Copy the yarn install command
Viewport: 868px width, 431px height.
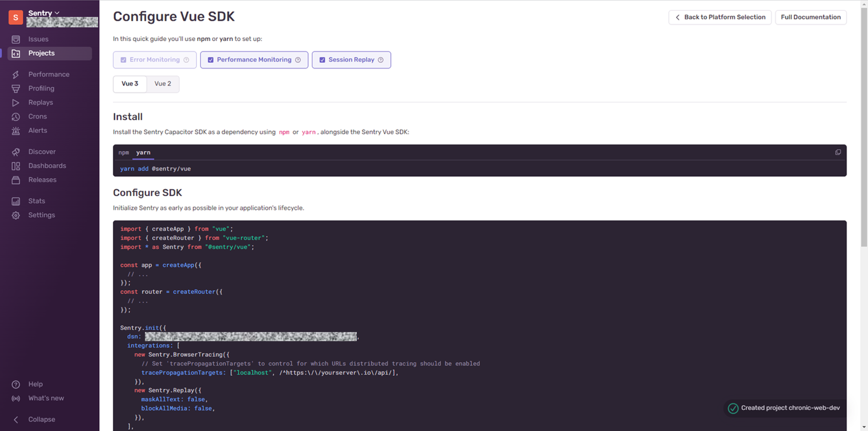[x=838, y=152]
